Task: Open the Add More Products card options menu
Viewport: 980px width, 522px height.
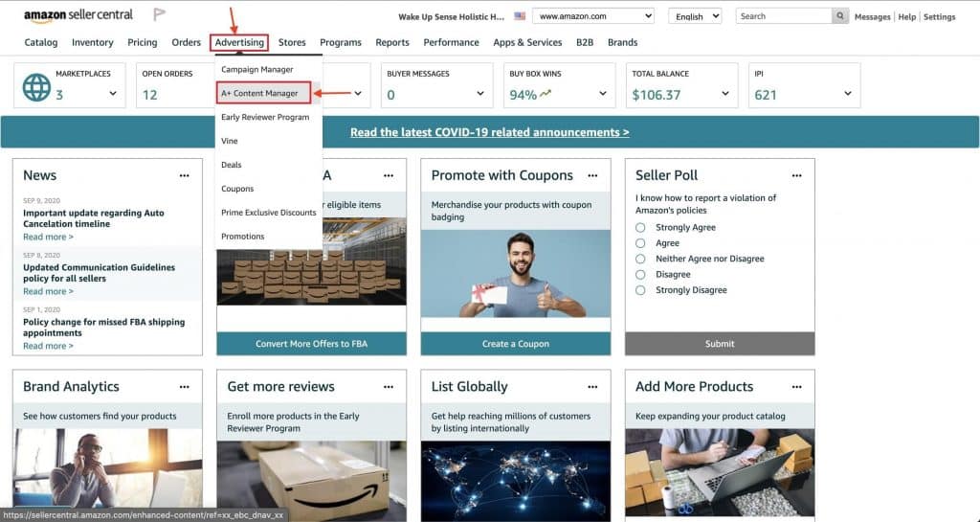Action: coord(796,387)
